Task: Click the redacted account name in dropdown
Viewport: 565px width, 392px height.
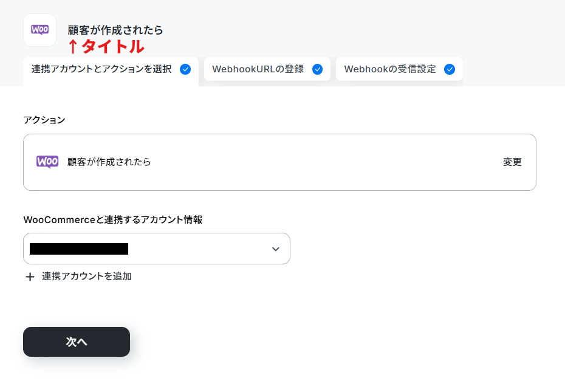Action: pos(79,249)
